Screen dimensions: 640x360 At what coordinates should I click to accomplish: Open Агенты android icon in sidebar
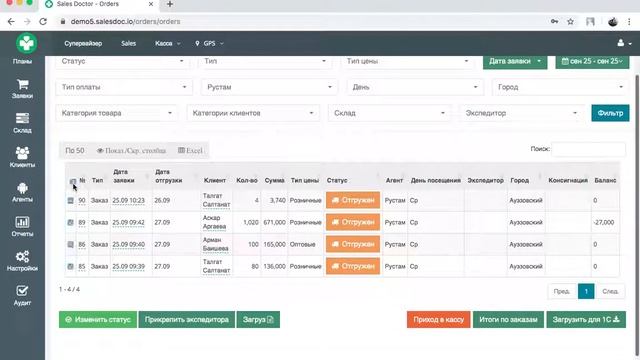coord(22,188)
